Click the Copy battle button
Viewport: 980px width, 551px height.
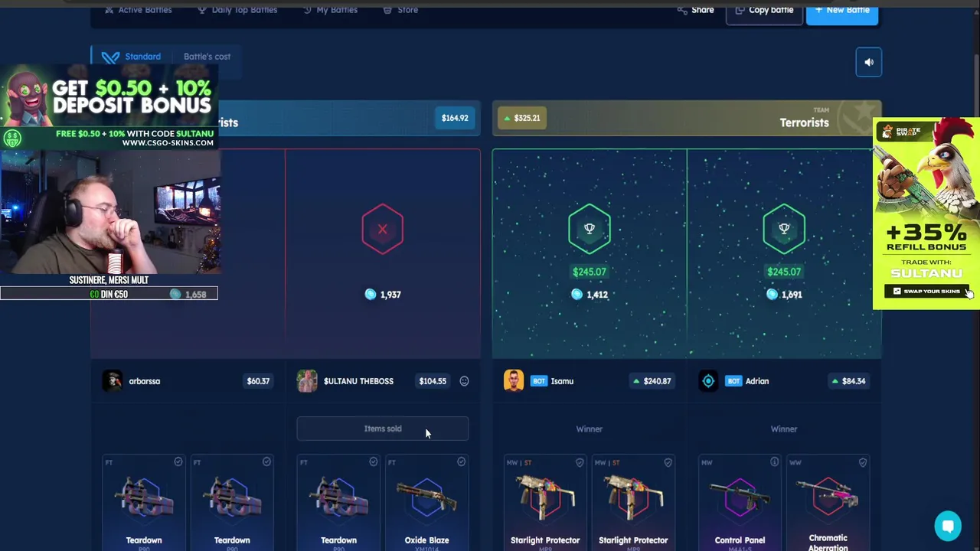tap(764, 11)
